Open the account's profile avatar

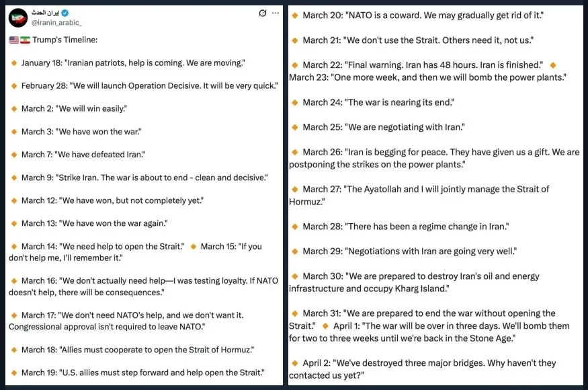coord(19,18)
